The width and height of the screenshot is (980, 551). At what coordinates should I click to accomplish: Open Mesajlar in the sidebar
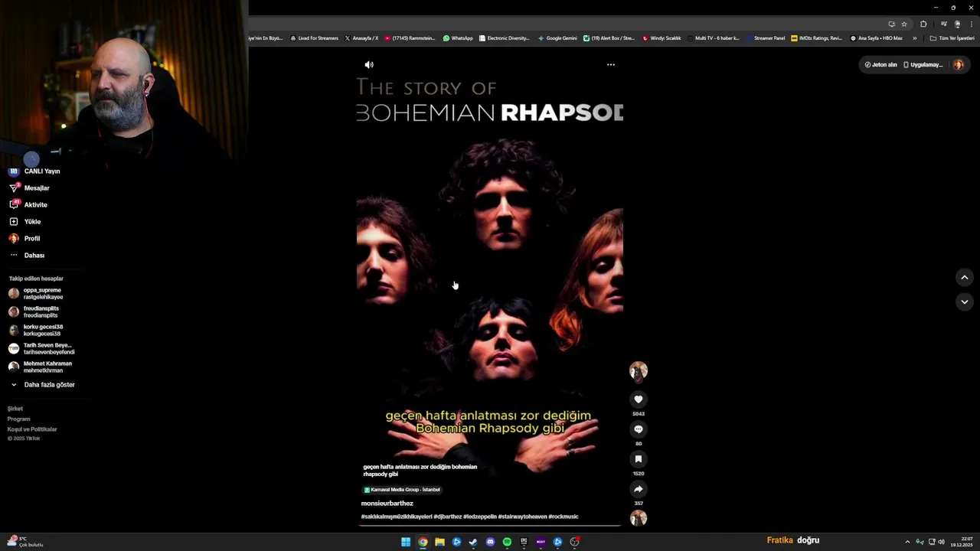click(x=29, y=188)
